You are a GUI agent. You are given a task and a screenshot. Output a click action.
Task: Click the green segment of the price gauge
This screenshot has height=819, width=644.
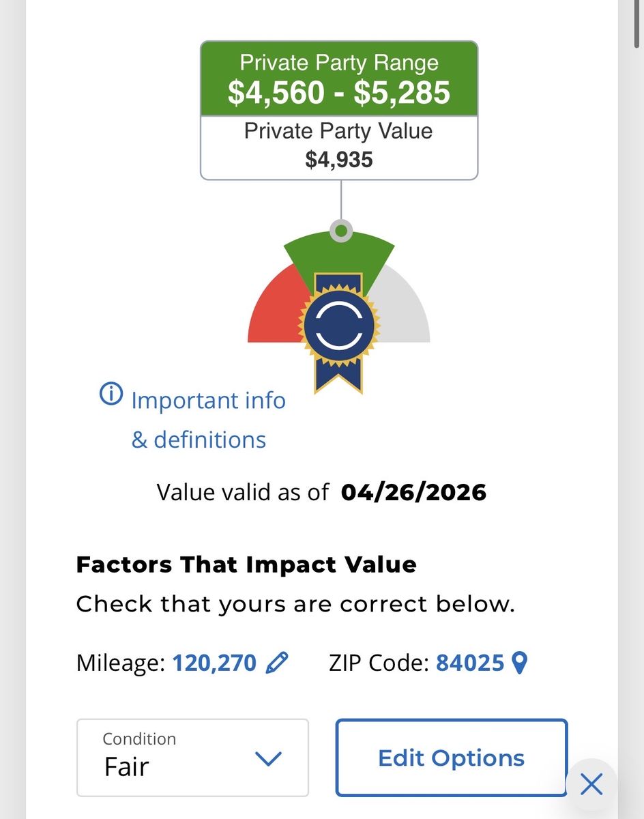339,254
